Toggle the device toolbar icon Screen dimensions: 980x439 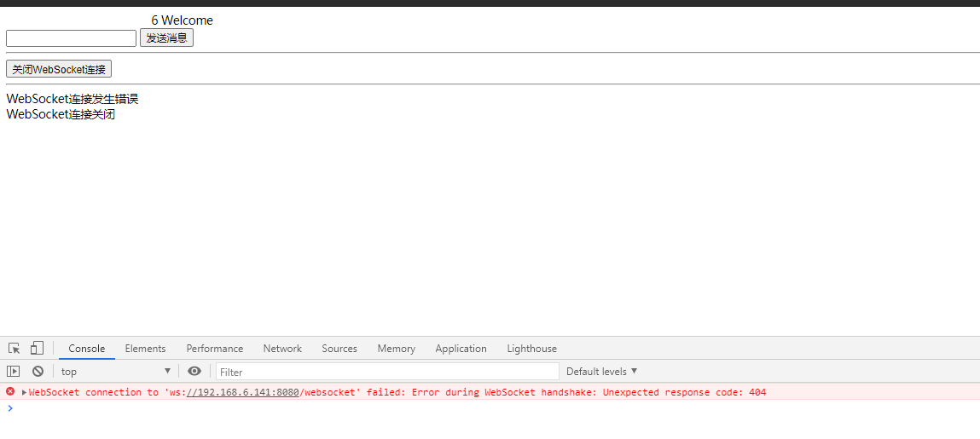click(37, 348)
